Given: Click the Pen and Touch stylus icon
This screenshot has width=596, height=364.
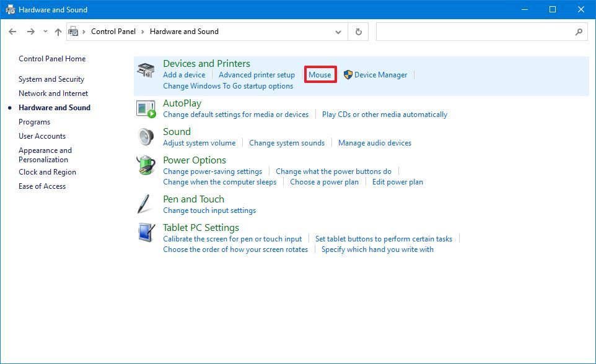Looking at the screenshot, I should [x=145, y=204].
